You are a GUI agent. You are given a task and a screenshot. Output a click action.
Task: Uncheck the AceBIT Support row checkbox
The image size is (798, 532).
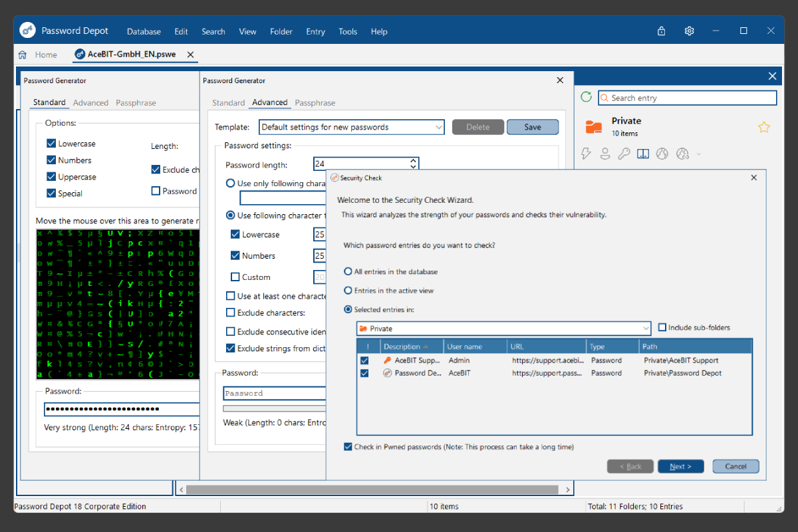364,360
